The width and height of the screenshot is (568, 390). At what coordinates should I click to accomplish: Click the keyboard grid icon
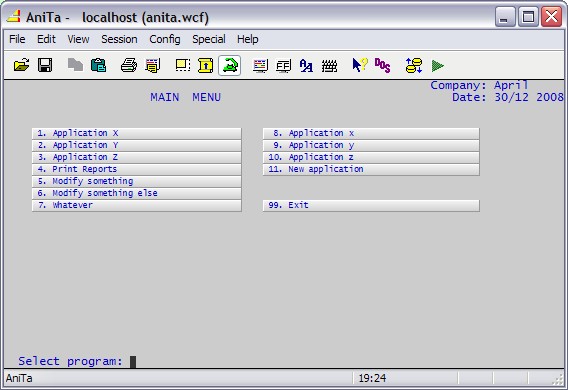(x=329, y=66)
